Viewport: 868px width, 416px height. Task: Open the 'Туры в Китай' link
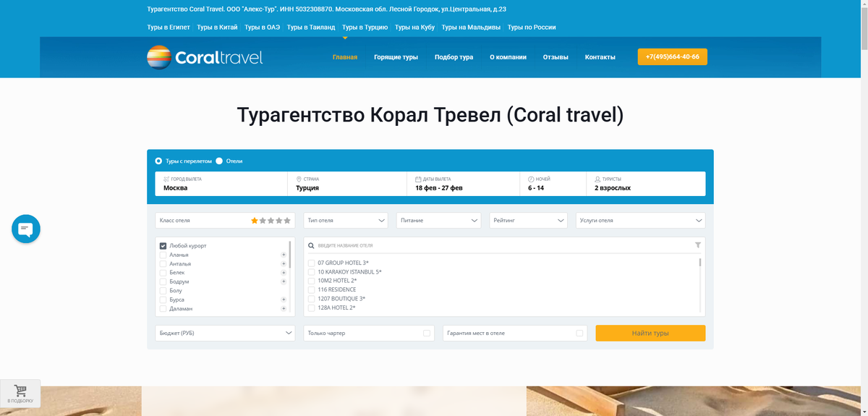pos(217,27)
